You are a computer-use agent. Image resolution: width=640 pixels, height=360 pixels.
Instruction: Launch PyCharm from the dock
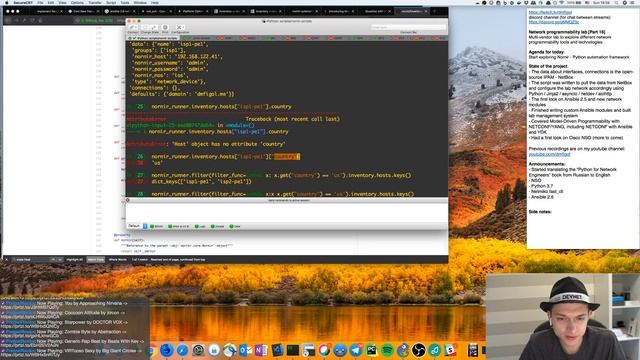point(371,350)
